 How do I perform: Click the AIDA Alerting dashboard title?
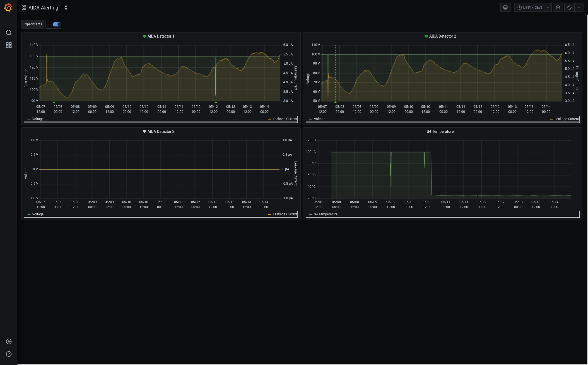(43, 8)
